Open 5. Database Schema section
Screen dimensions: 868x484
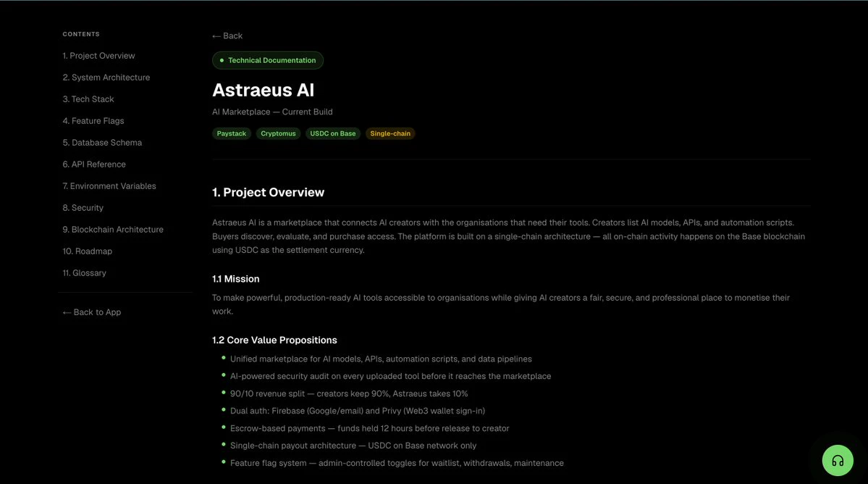(x=102, y=142)
